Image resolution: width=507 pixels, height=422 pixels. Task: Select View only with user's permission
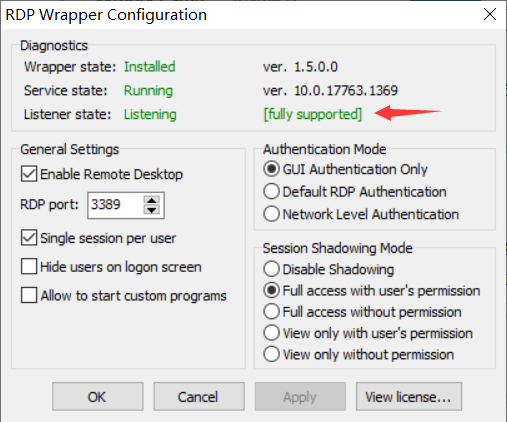(x=271, y=333)
